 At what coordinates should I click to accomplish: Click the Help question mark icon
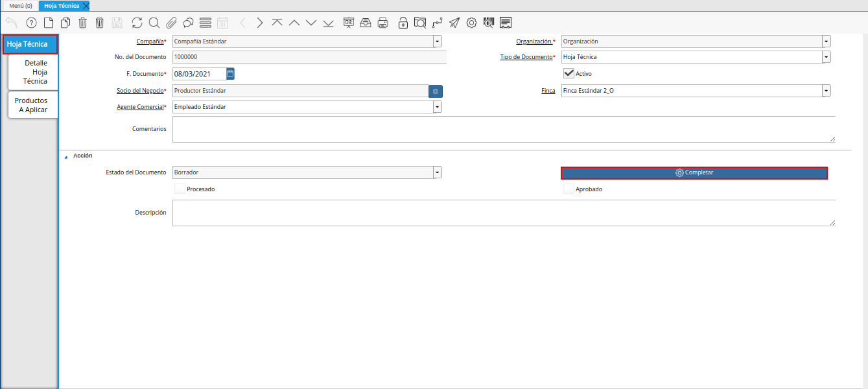pos(31,23)
